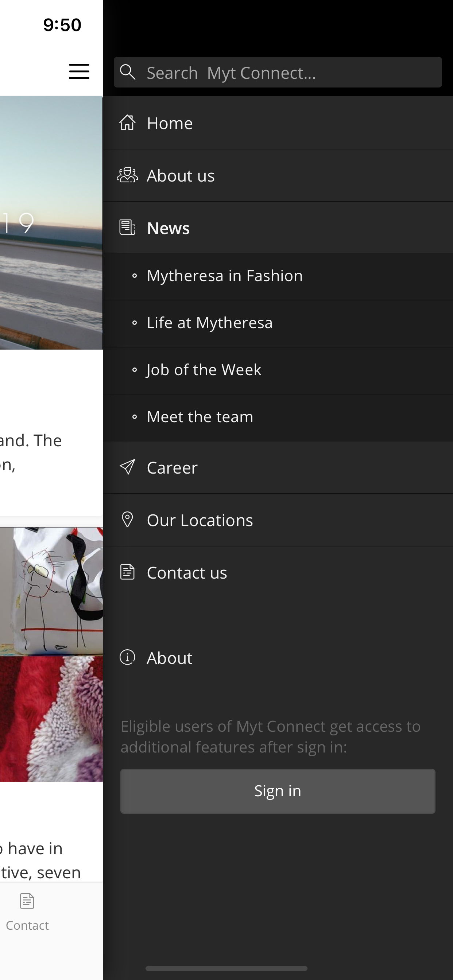This screenshot has height=980, width=453.
Task: Open Life at Mytheresa submenu
Action: (278, 323)
